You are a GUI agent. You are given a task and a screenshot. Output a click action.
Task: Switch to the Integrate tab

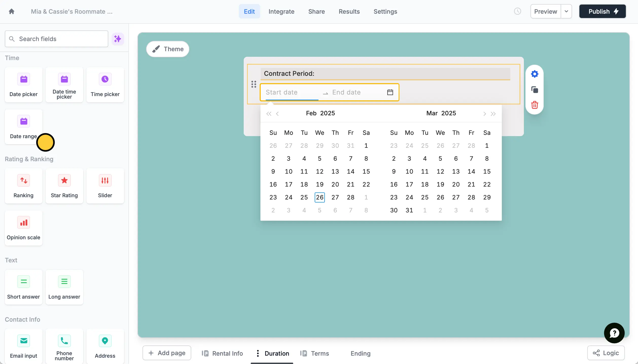click(x=281, y=11)
